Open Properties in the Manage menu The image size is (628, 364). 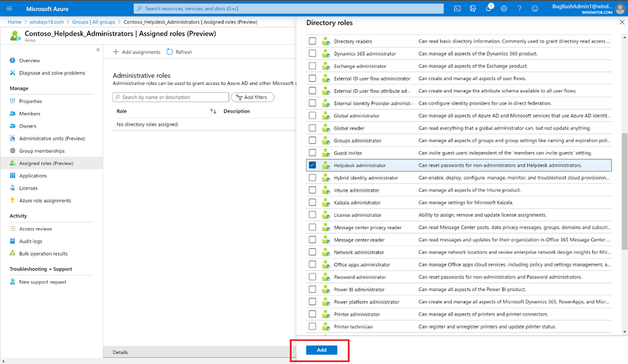pyautogui.click(x=30, y=101)
